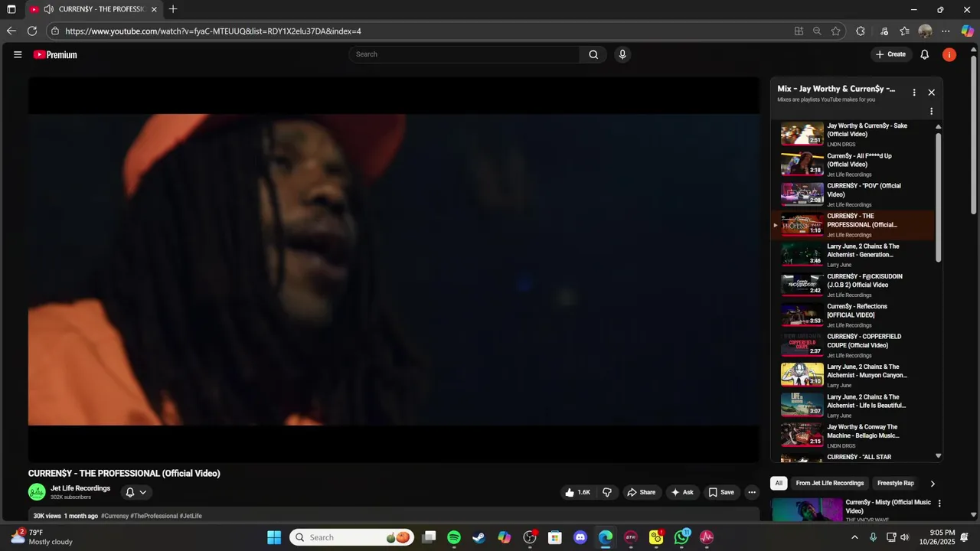The height and width of the screenshot is (551, 980).
Task: Select From Jet Life Recordings chip
Action: click(830, 483)
